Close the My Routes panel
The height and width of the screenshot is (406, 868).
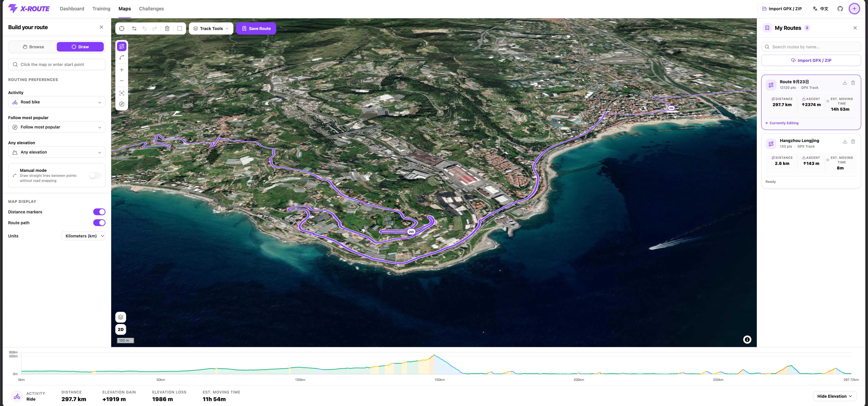click(x=855, y=28)
